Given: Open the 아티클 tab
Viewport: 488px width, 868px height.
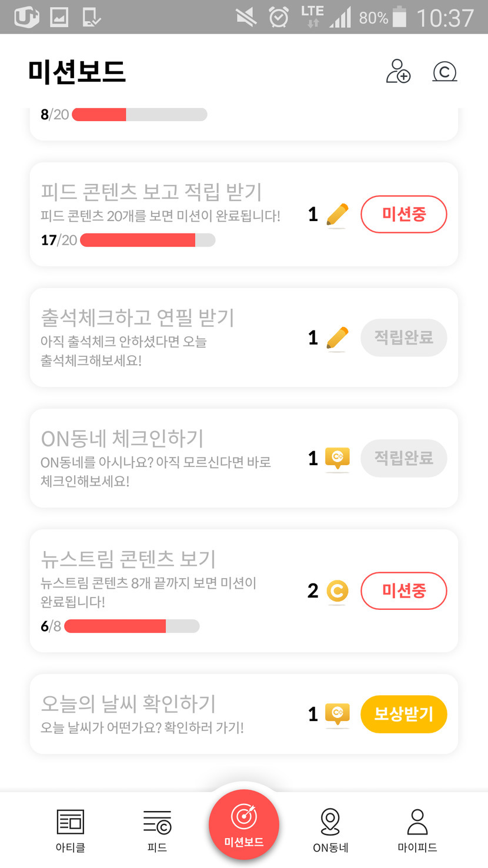Looking at the screenshot, I should pos(71,830).
